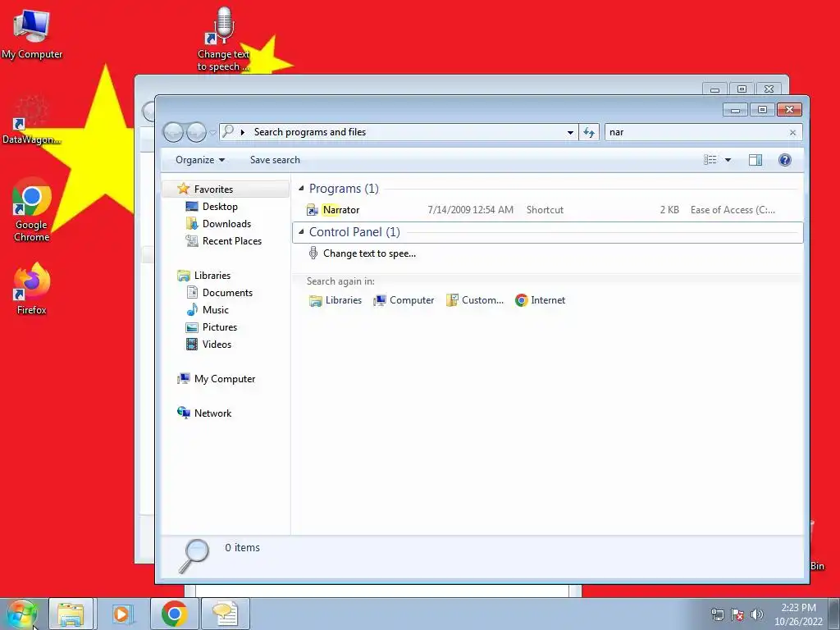Open the Narrator program shortcut
840x630 pixels.
tap(340, 210)
